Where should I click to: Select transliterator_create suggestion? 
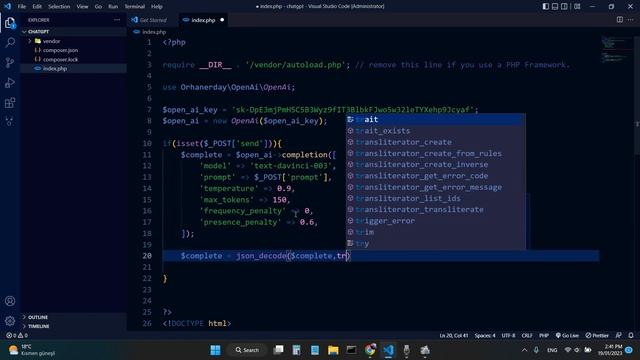pos(436,142)
